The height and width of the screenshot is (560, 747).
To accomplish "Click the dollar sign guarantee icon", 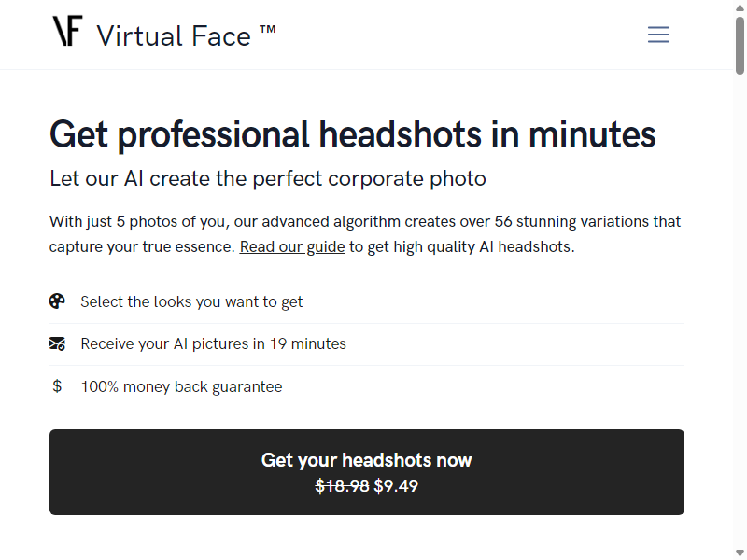I will (57, 385).
